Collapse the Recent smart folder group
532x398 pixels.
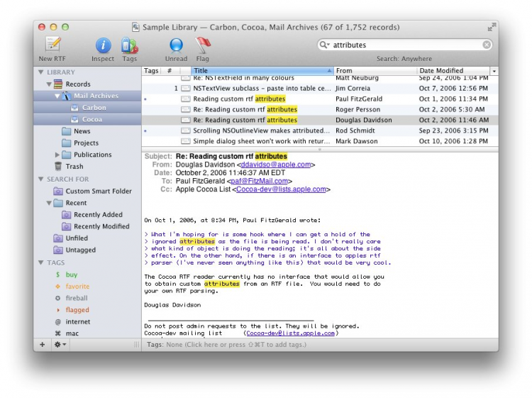pos(50,203)
